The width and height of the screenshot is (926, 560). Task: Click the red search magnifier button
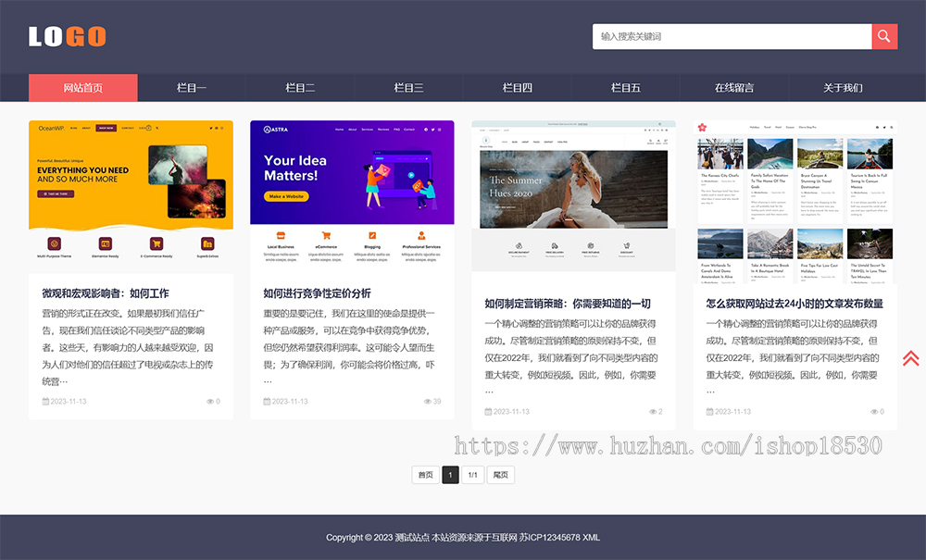point(884,37)
